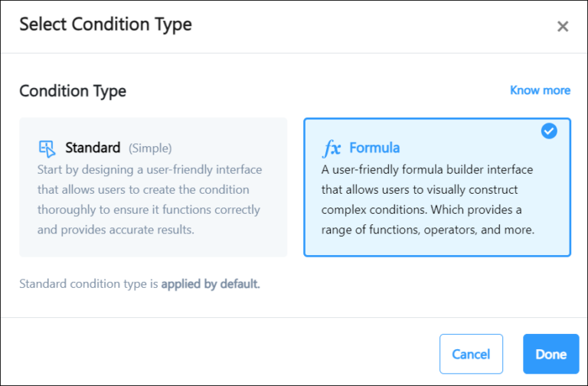This screenshot has width=588, height=386.
Task: Click the blue selected checkmark badge
Action: [x=549, y=131]
